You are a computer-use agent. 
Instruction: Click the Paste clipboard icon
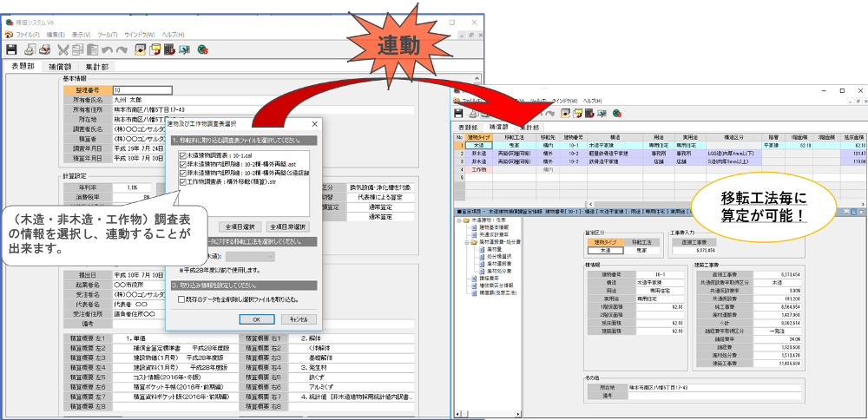tap(93, 50)
